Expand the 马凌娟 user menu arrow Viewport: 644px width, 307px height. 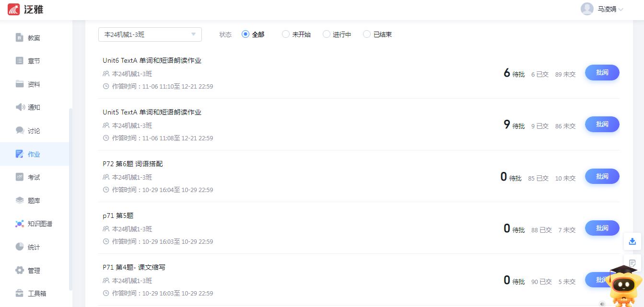pyautogui.click(x=621, y=10)
